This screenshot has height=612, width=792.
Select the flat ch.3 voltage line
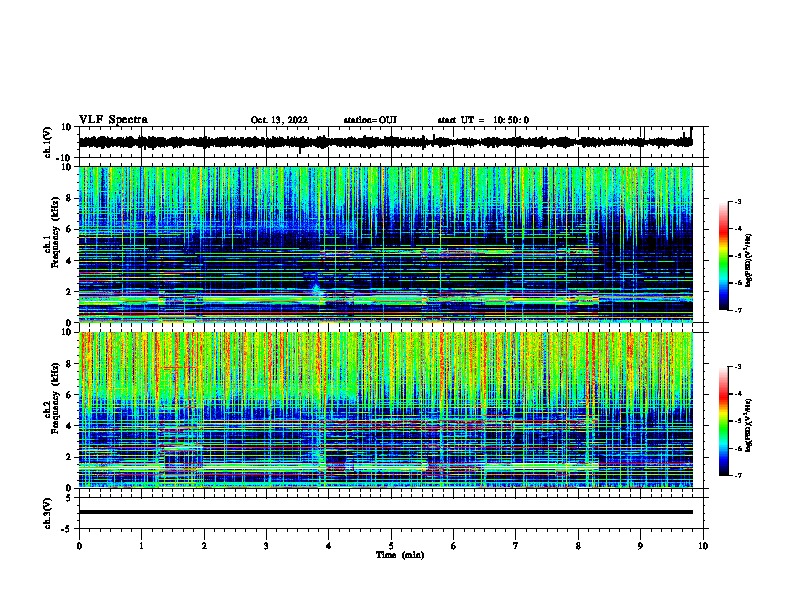click(x=385, y=512)
